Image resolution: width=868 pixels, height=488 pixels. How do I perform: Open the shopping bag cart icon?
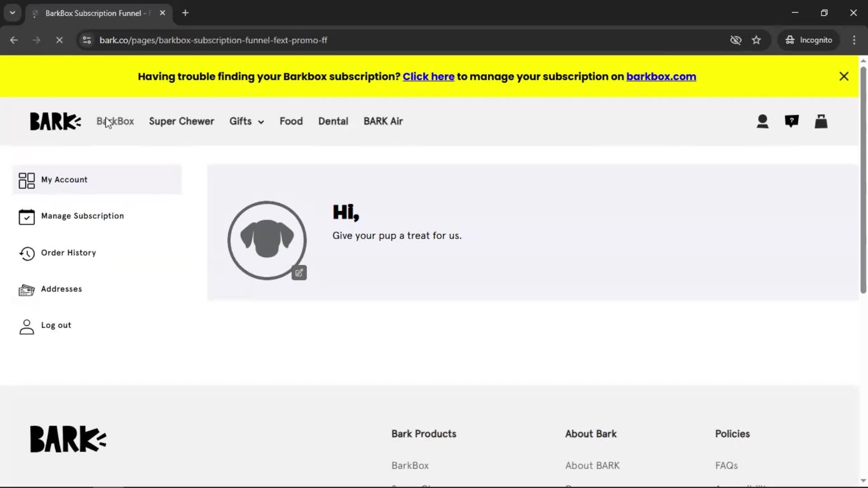[821, 121]
